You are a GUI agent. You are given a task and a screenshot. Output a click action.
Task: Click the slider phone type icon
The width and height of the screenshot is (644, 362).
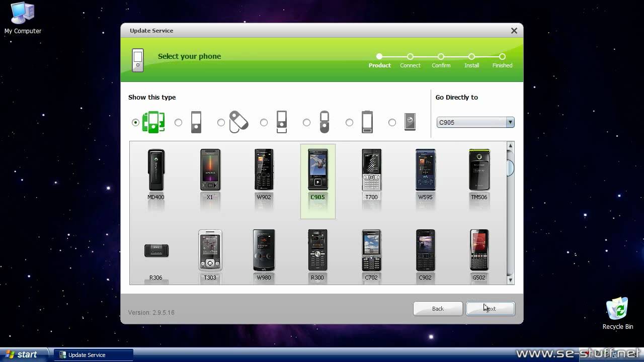pyautogui.click(x=282, y=122)
